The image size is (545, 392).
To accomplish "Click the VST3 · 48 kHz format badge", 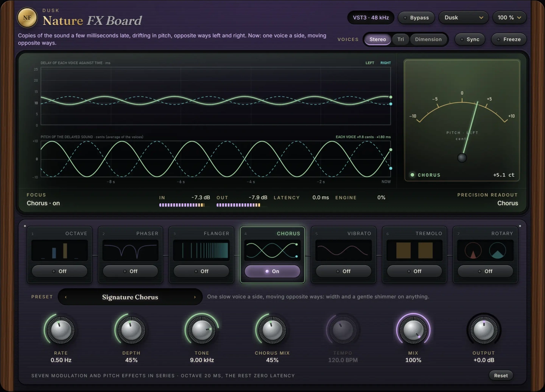I will pos(371,18).
